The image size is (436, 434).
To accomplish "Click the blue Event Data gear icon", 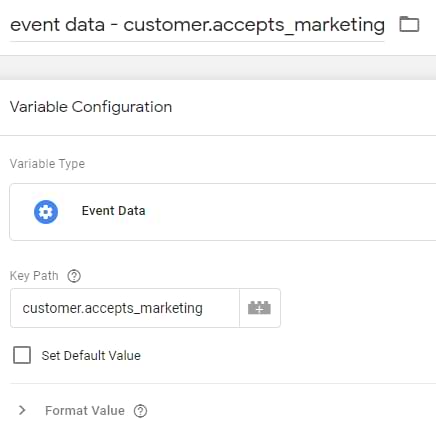I will [x=46, y=212].
